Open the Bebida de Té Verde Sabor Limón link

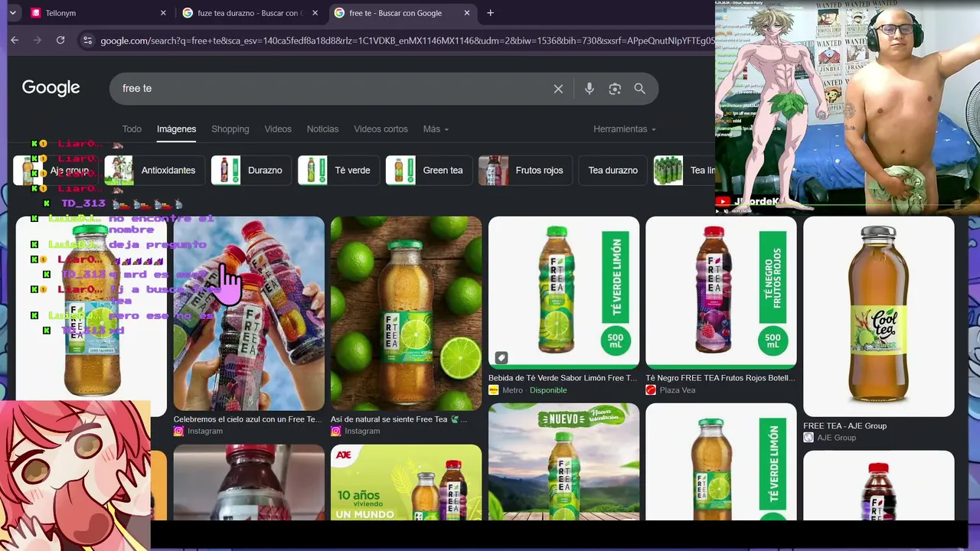click(x=563, y=378)
